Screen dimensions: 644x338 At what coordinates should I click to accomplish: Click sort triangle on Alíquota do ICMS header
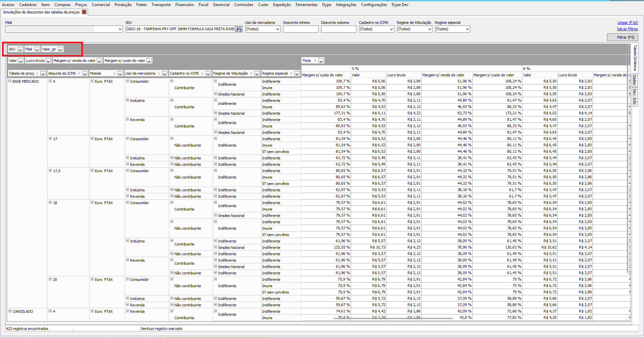click(79, 73)
